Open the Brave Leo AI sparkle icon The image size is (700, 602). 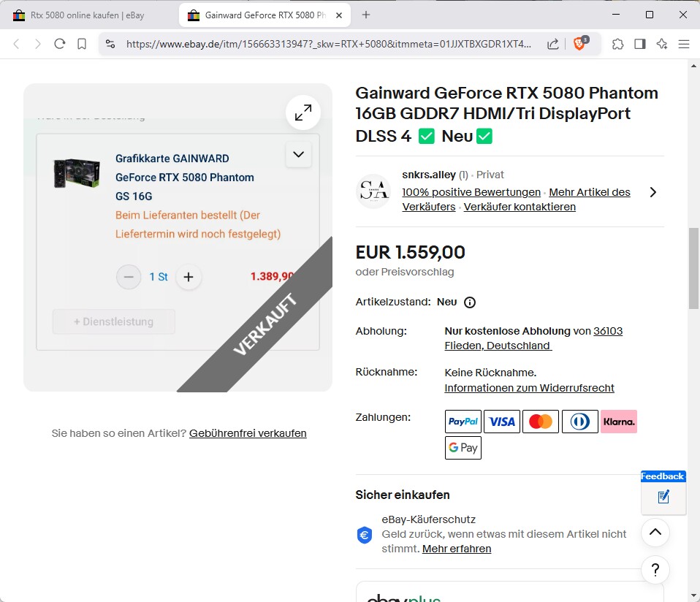pyautogui.click(x=662, y=44)
